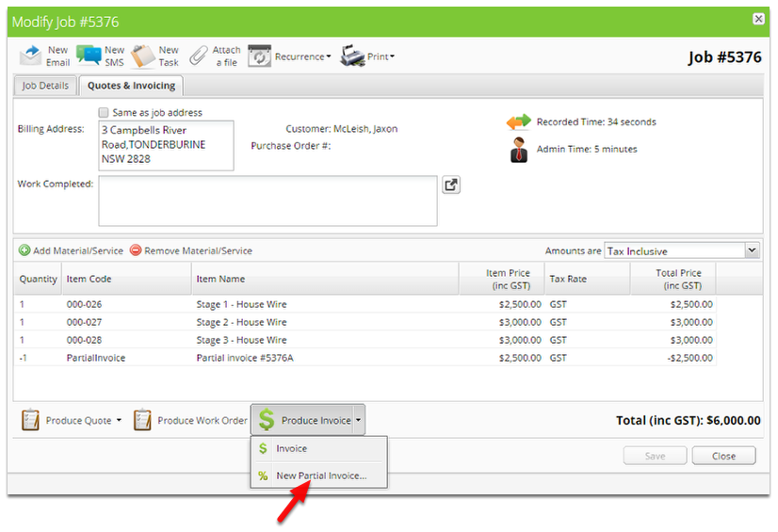Expand the Produce Quote dropdown arrow
The height and width of the screenshot is (532, 778).
click(119, 420)
